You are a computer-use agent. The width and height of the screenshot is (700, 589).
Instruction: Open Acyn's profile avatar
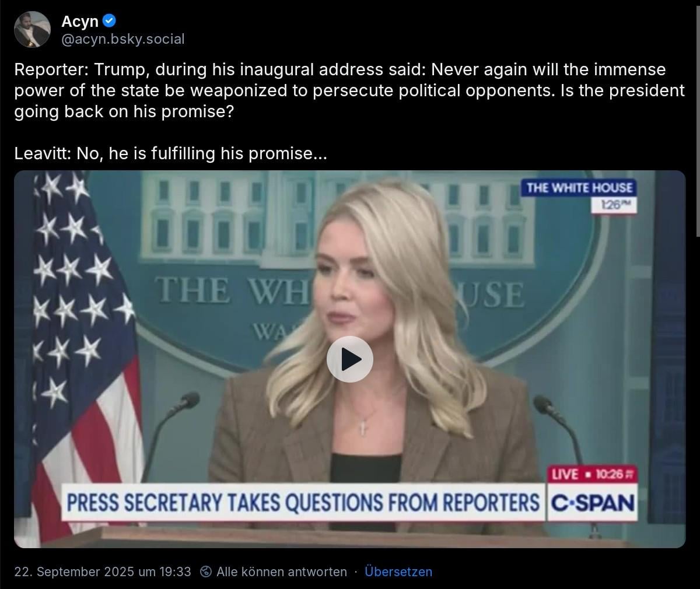32,29
